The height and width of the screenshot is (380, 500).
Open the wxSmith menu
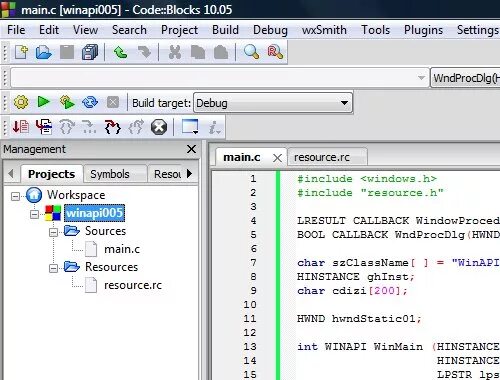point(324,30)
